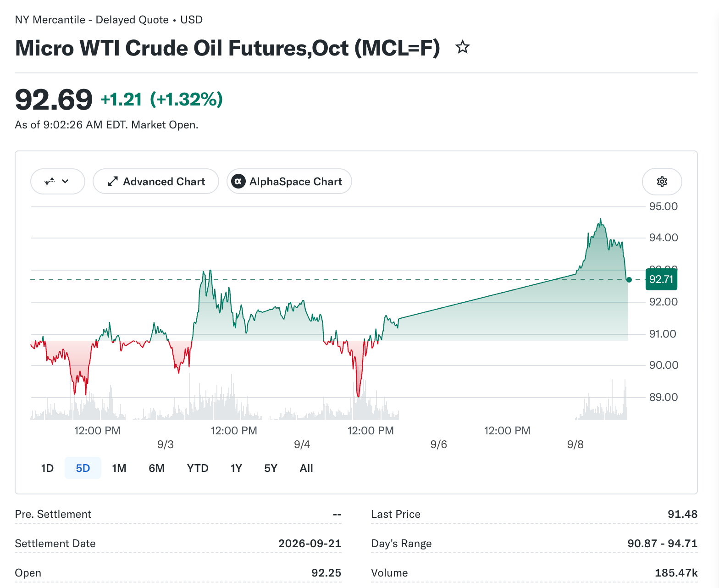Select the 1D time range
This screenshot has height=588, width=719.
pos(47,468)
